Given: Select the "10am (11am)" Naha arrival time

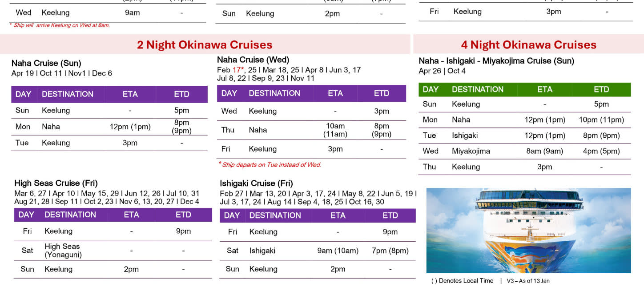Looking at the screenshot, I should click(335, 130).
